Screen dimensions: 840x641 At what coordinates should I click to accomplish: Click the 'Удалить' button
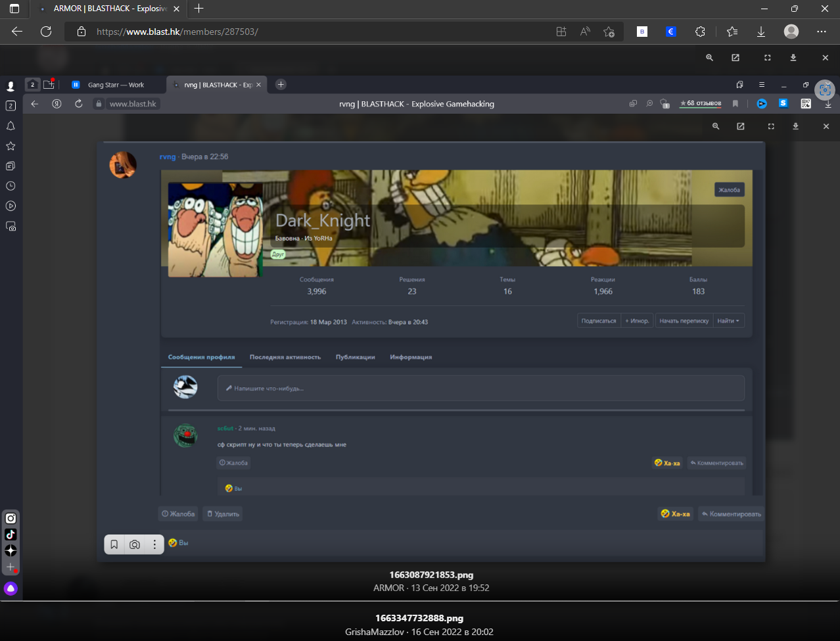[222, 514]
